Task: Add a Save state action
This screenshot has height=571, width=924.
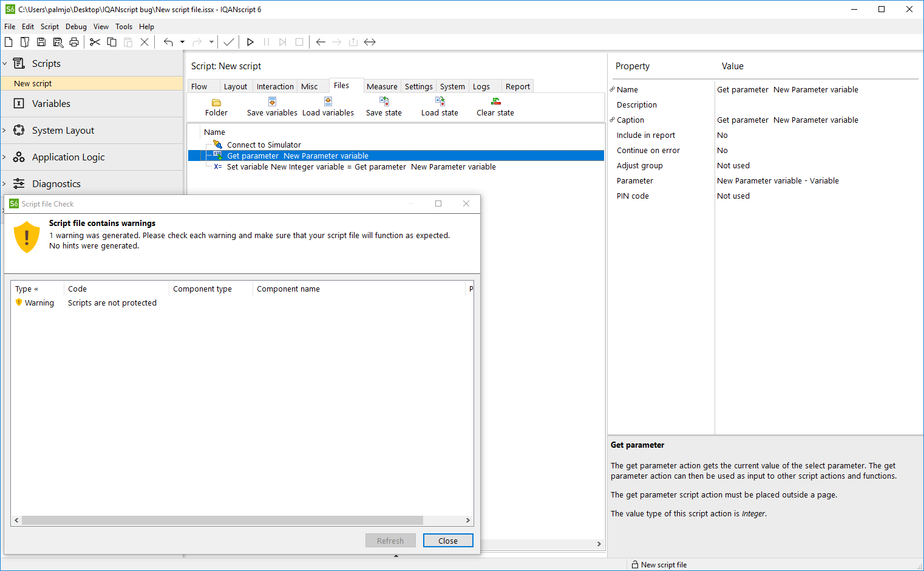Action: [x=384, y=107]
